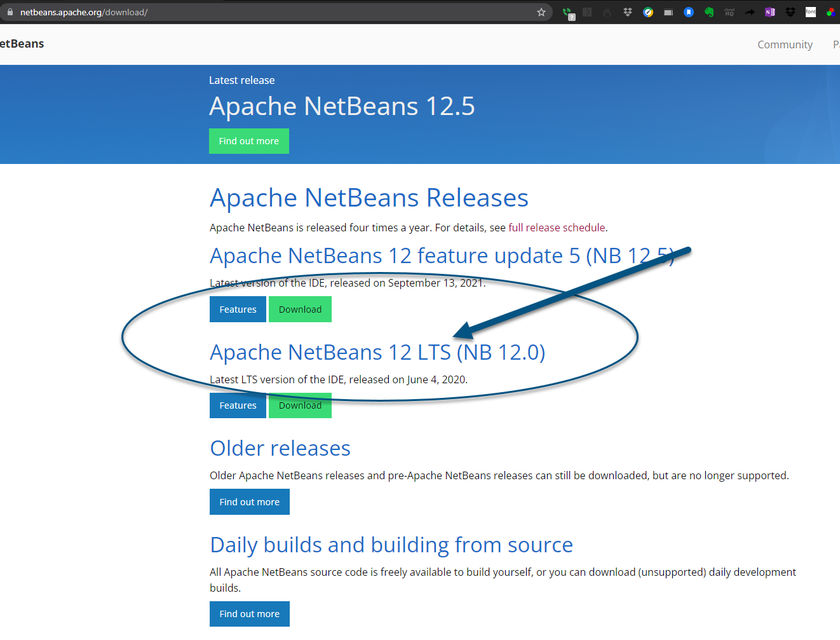Bookmark this page with the star icon
The image size is (840, 640).
tap(541, 12)
